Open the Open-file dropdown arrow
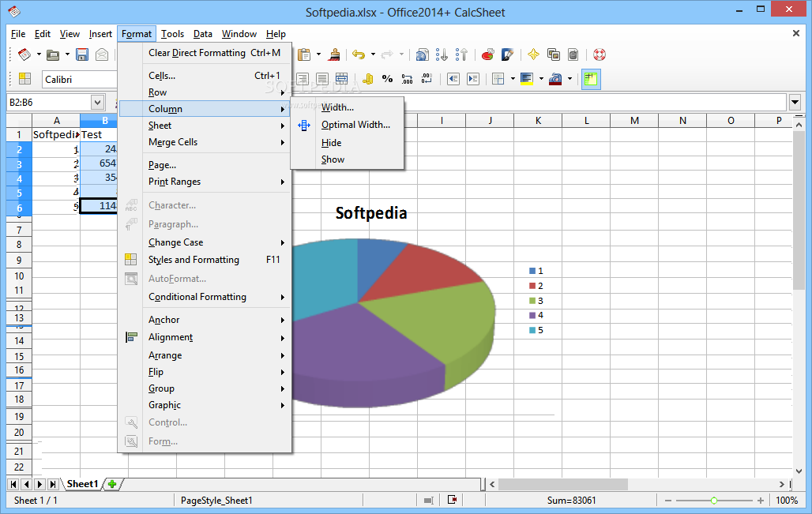Image resolution: width=812 pixels, height=514 pixels. (67, 54)
